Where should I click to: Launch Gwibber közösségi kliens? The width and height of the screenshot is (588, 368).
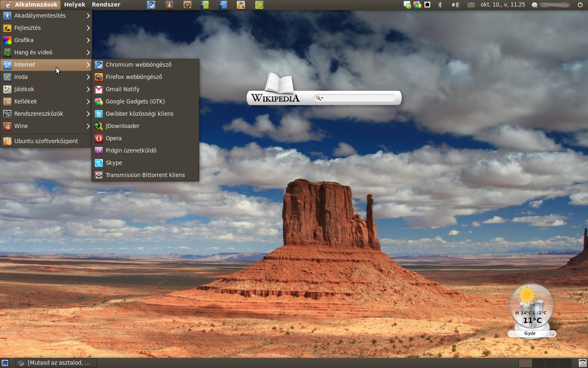pos(145,114)
